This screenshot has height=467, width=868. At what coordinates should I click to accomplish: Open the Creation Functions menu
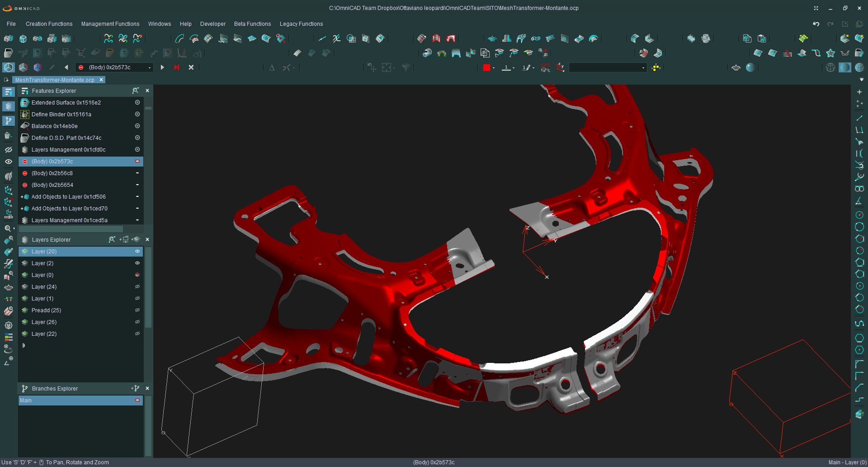pyautogui.click(x=49, y=24)
